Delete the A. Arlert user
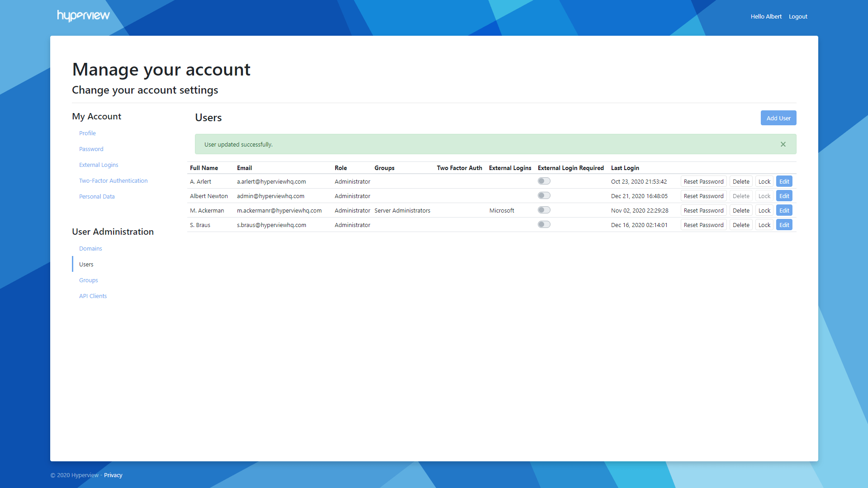The width and height of the screenshot is (868, 488). point(741,181)
